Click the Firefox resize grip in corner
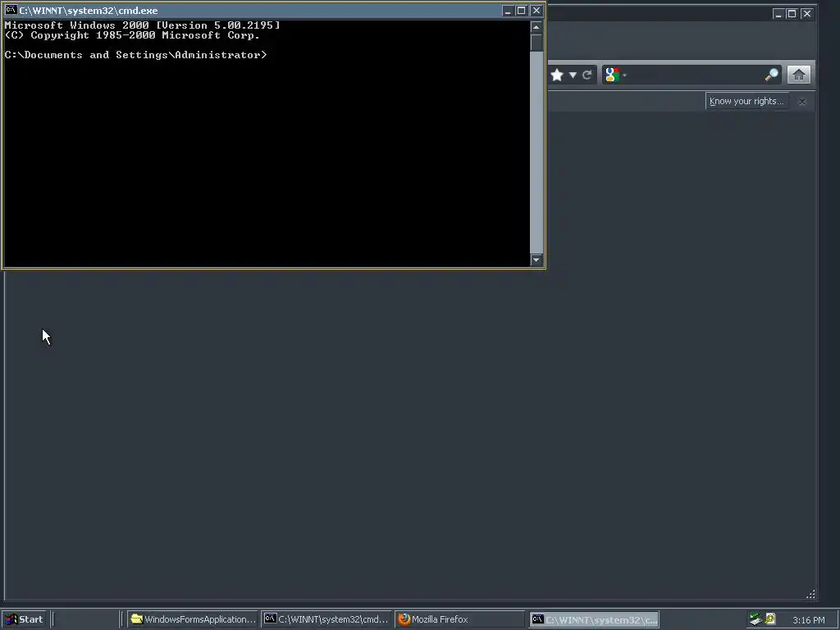Screen dimensions: 840x630 pos(810,594)
